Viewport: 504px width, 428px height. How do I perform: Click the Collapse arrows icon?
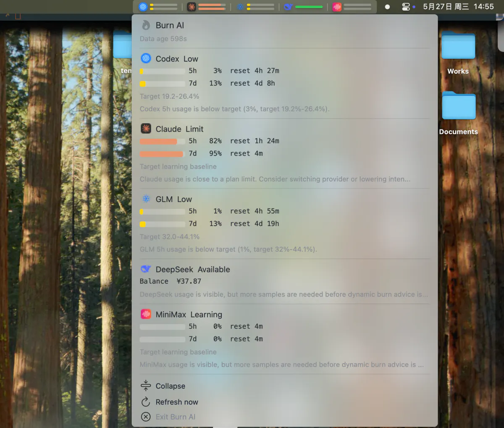click(146, 386)
